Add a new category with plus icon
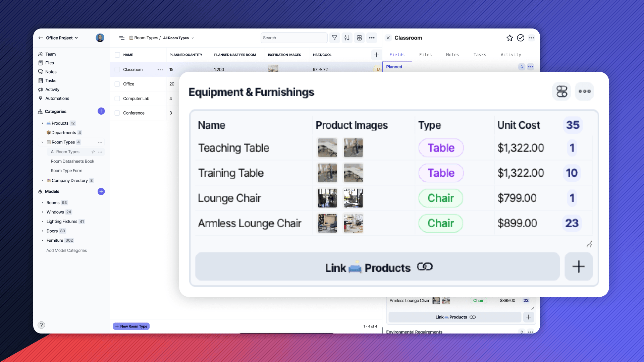 [x=101, y=111]
